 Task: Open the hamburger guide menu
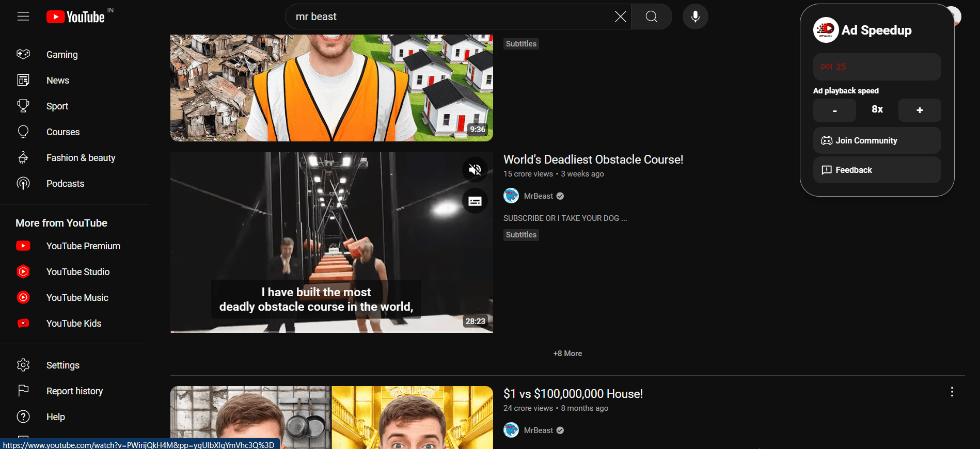click(x=23, y=17)
